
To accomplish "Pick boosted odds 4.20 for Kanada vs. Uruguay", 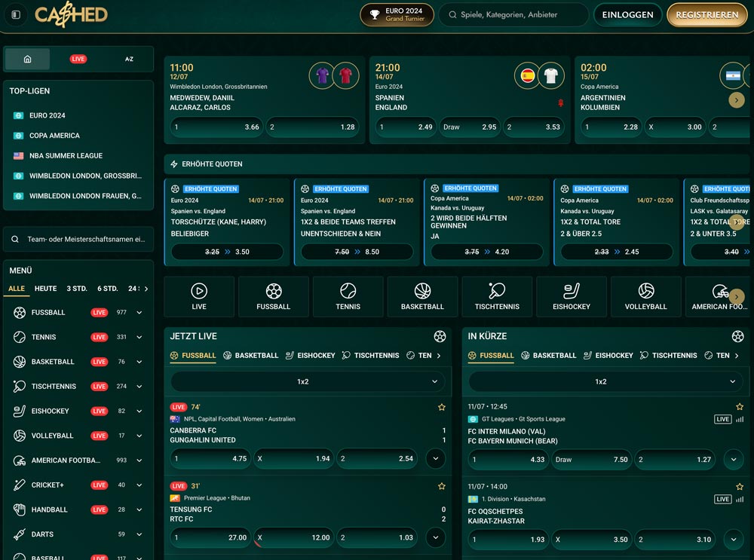I will [486, 252].
